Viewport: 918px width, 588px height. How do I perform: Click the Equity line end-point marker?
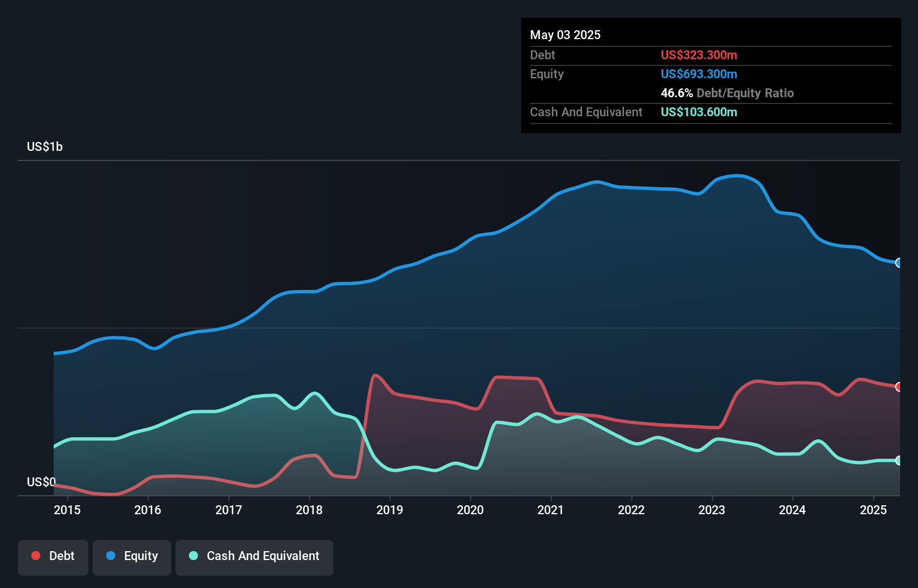click(x=898, y=263)
